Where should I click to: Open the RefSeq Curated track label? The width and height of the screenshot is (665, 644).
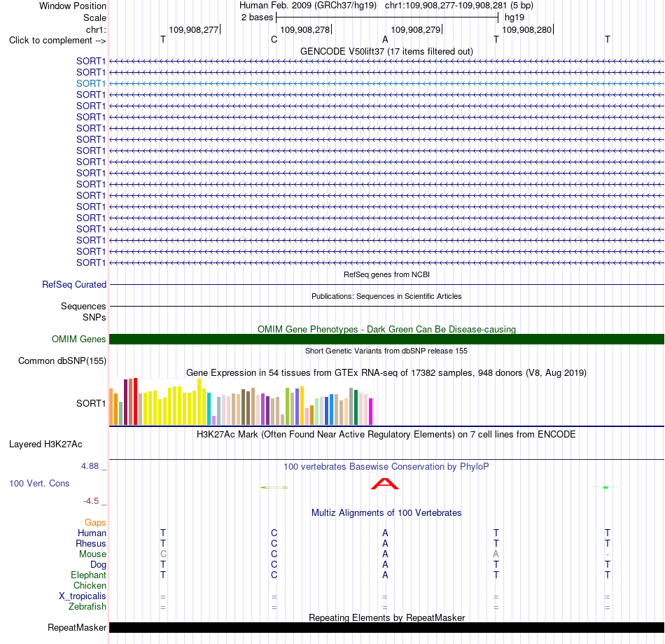click(x=73, y=285)
